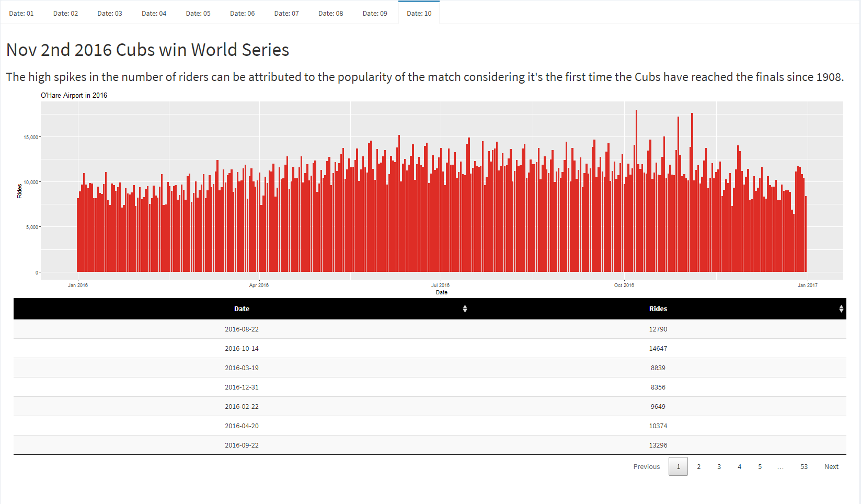Screen dimensions: 861x504
Task: Open table page 5
Action: click(x=760, y=467)
